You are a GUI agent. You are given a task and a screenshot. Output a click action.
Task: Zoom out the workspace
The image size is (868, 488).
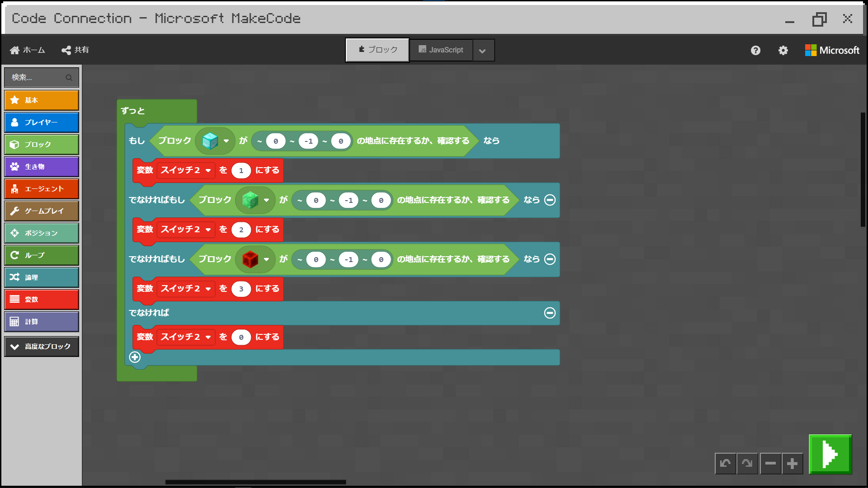[x=770, y=464]
